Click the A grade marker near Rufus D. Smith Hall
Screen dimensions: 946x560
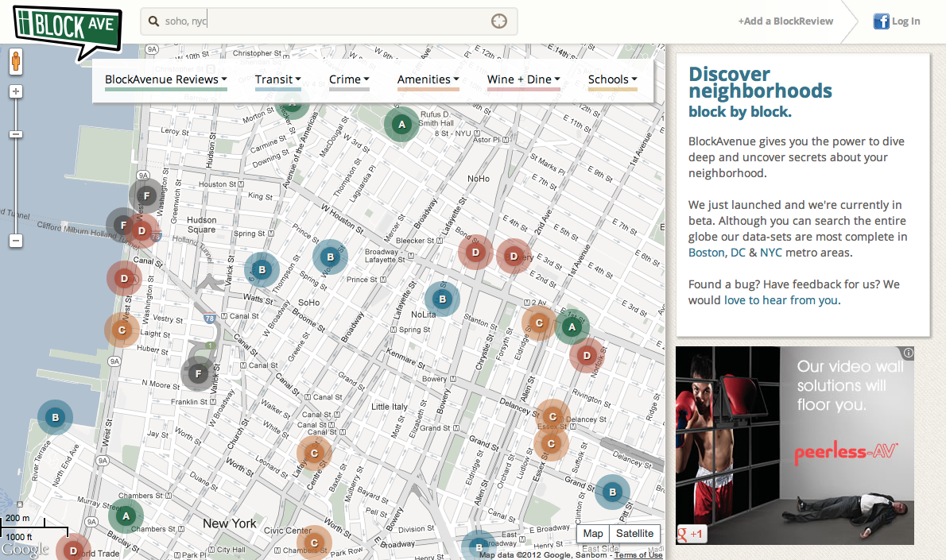click(401, 124)
